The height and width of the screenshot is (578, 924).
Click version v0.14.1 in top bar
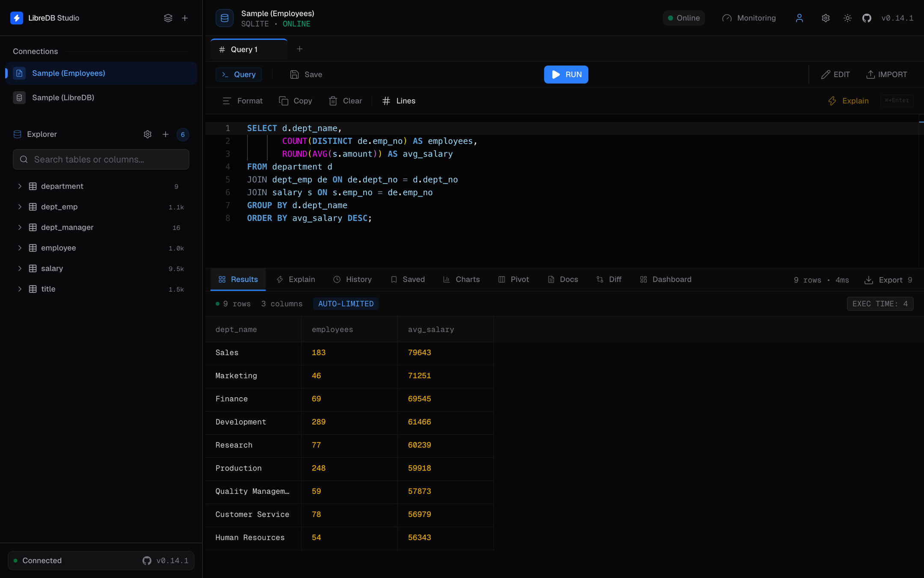[x=897, y=18]
